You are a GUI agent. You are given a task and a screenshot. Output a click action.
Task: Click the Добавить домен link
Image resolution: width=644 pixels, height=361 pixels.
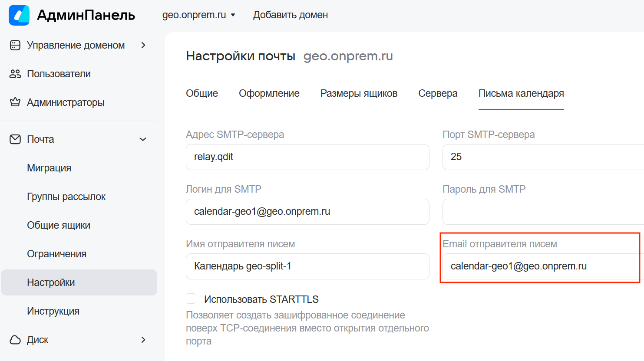point(291,15)
